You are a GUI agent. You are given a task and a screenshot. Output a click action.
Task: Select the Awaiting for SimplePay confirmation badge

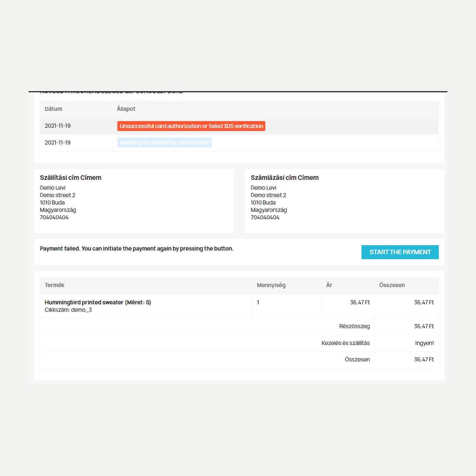click(165, 142)
